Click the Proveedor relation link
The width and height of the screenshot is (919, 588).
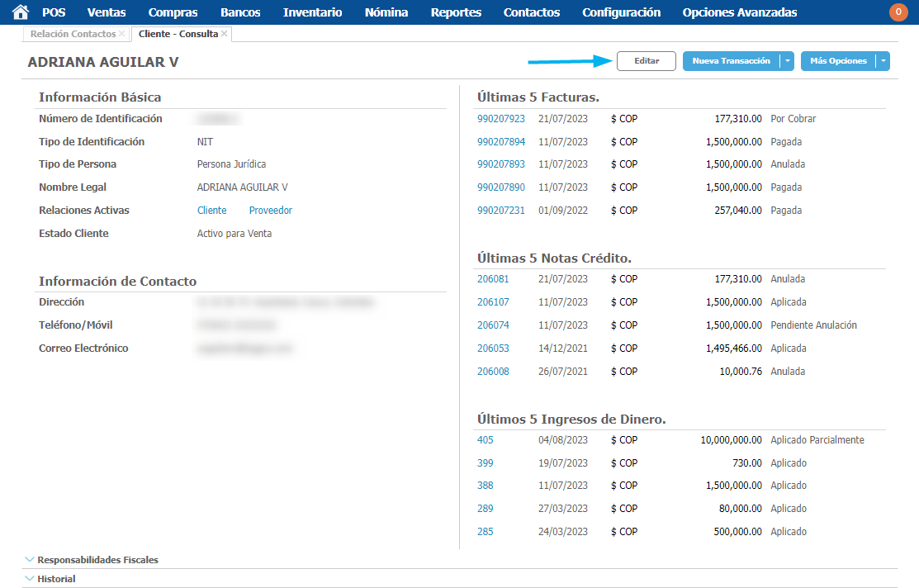271,211
